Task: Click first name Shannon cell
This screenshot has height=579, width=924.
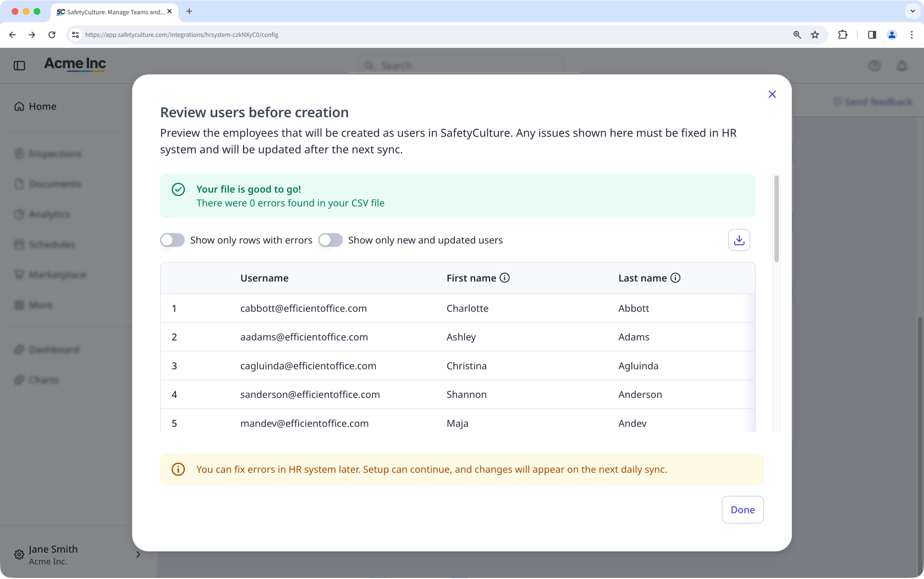Action: tap(466, 395)
